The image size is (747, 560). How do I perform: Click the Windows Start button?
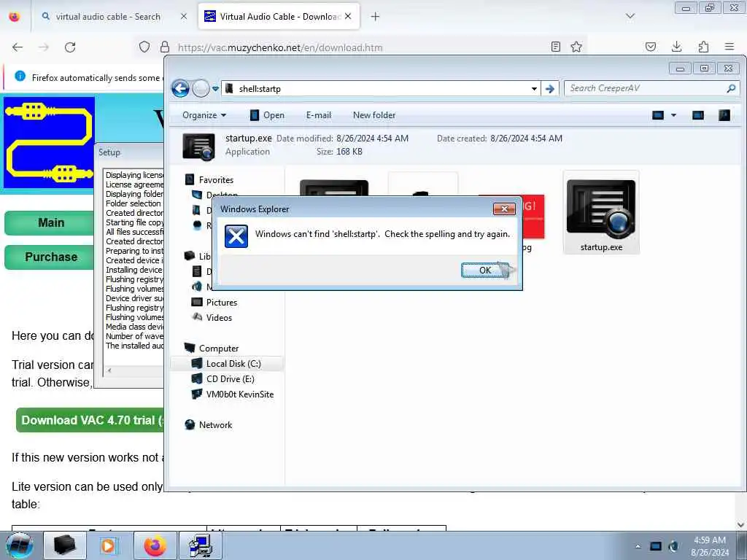[19, 545]
